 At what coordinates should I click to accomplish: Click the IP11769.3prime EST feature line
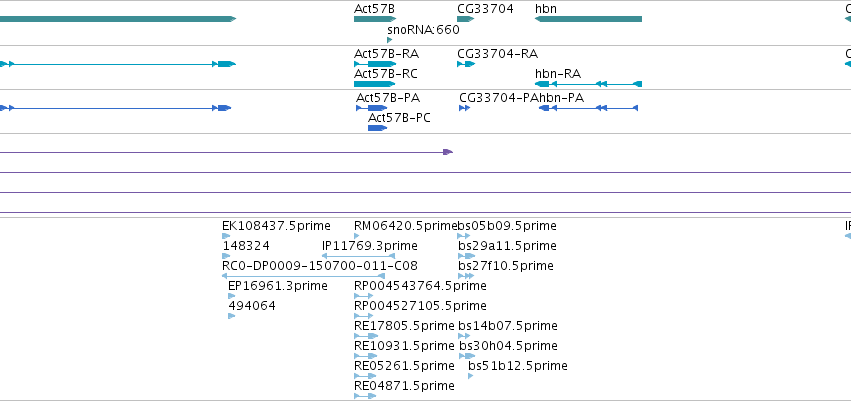point(358,256)
